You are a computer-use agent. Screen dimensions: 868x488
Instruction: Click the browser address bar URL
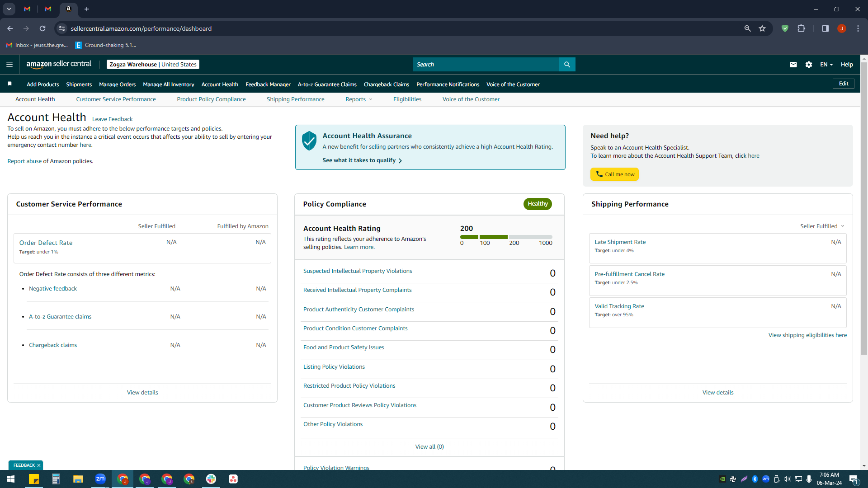[x=141, y=28]
